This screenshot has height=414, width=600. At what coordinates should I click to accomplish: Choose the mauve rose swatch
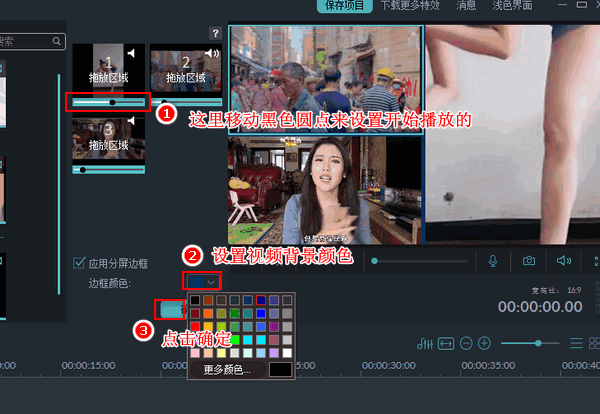click(274, 340)
